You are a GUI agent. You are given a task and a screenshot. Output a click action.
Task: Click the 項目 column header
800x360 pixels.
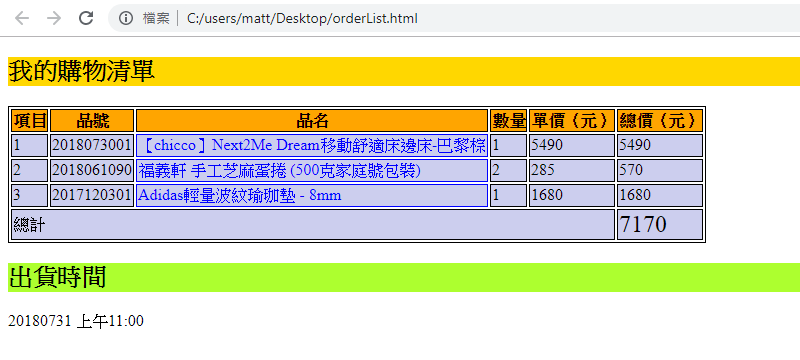30,121
